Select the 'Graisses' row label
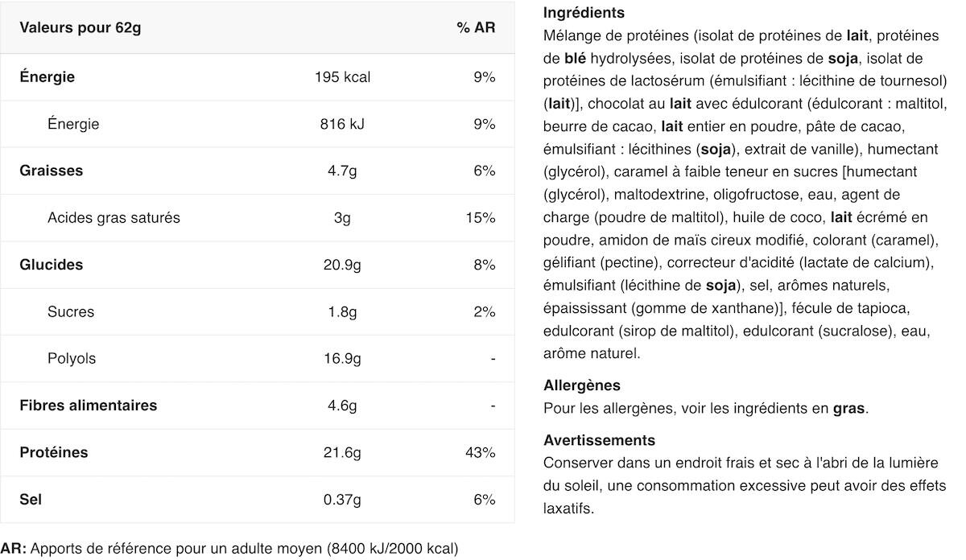 [52, 171]
